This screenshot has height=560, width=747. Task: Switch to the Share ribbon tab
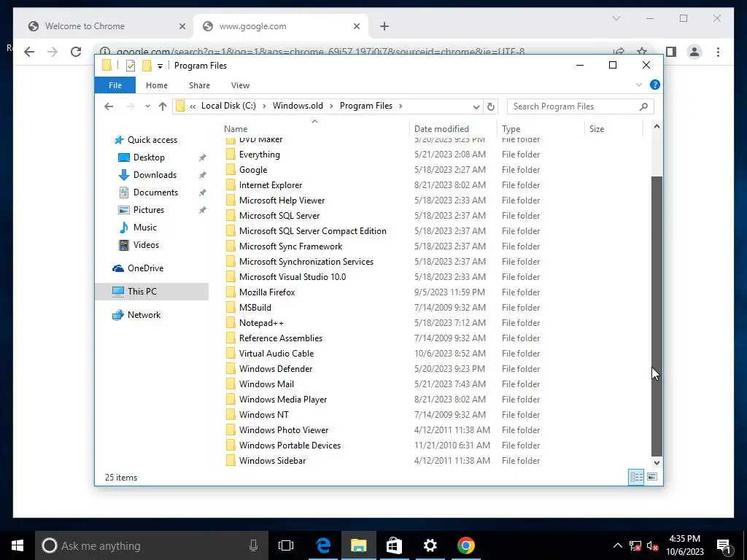click(x=199, y=85)
